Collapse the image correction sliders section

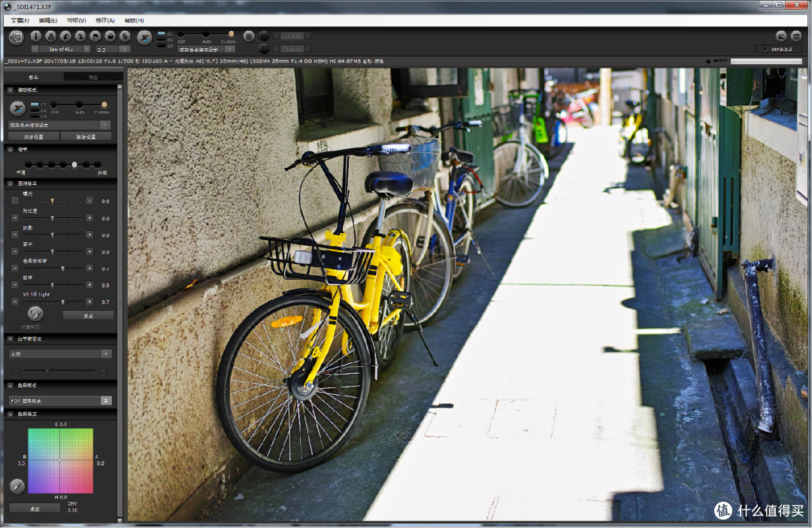(x=10, y=184)
